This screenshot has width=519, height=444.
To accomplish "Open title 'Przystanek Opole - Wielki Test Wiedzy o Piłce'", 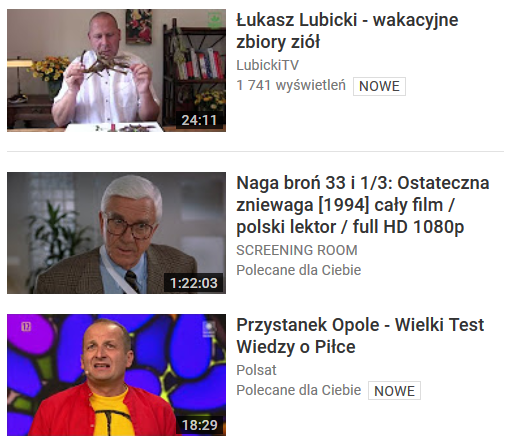I will [x=360, y=336].
